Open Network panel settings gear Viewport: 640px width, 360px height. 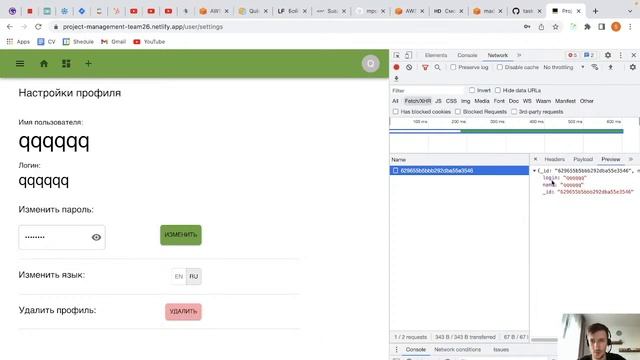633,67
